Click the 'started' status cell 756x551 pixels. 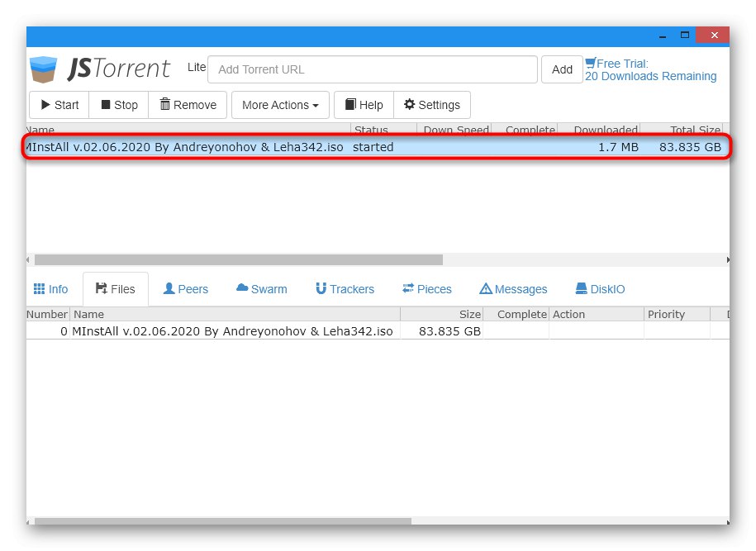pyautogui.click(x=373, y=147)
